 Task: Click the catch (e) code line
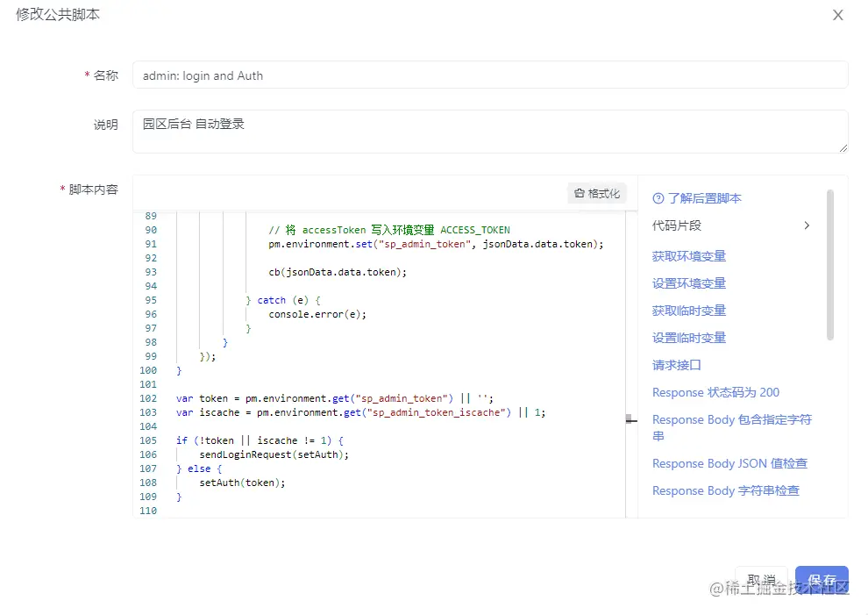pos(283,300)
